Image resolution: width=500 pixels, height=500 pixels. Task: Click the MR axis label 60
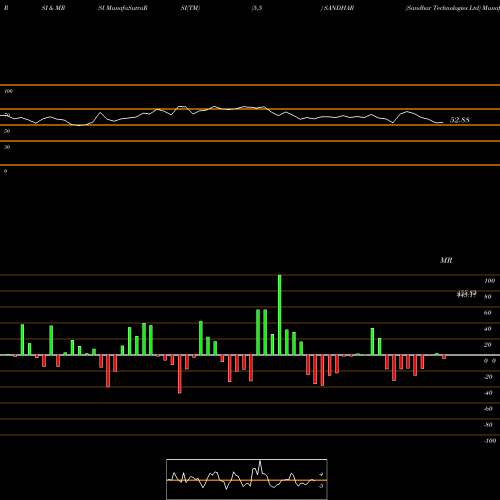coord(487,313)
